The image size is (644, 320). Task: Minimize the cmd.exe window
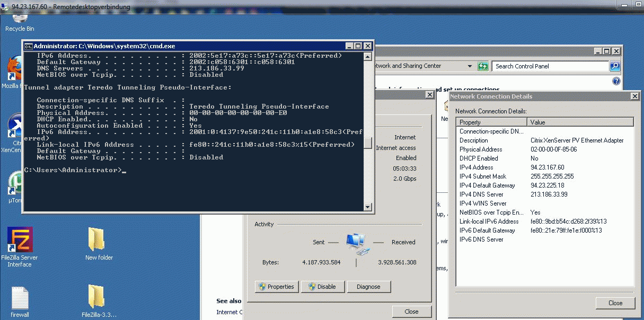(x=349, y=46)
